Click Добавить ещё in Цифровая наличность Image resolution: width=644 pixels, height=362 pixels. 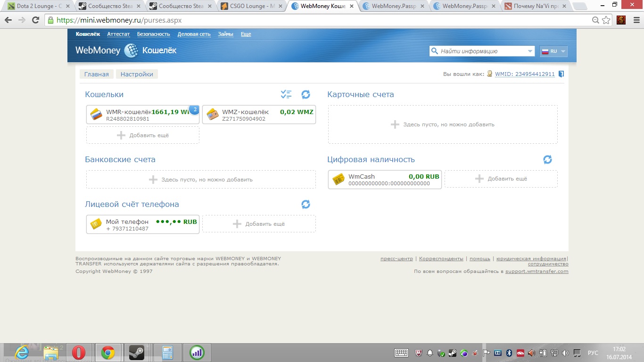[501, 179]
